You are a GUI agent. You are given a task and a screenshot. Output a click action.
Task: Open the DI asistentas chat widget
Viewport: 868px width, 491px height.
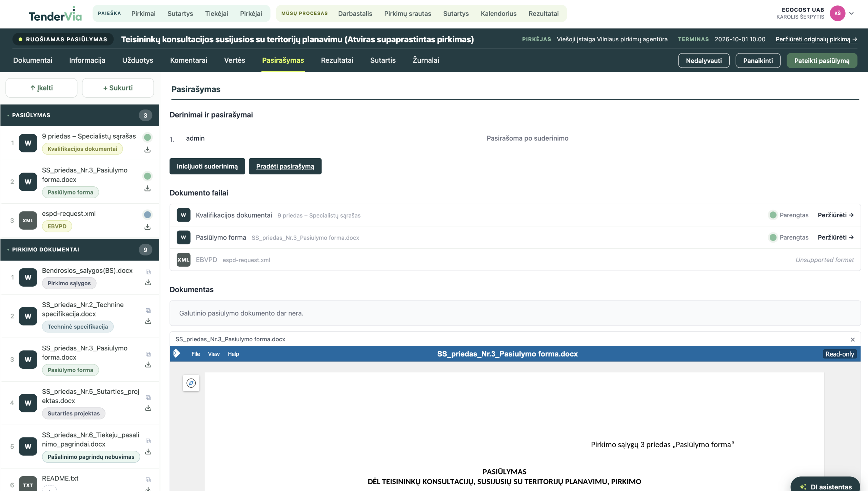(826, 485)
